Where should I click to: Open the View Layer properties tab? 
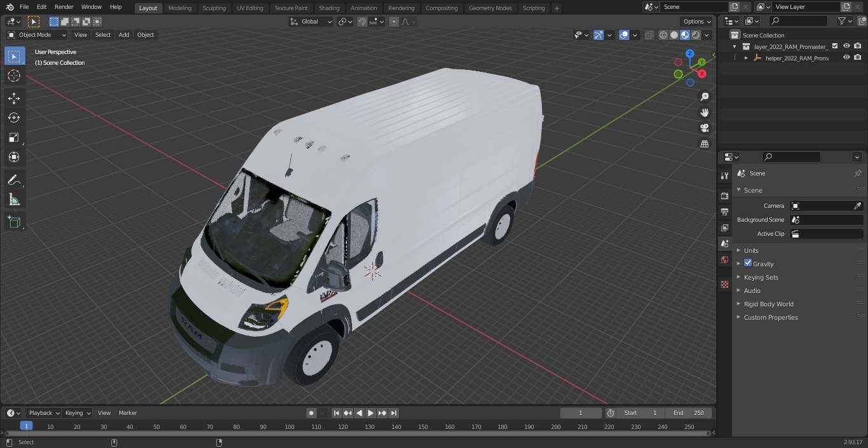tap(724, 227)
